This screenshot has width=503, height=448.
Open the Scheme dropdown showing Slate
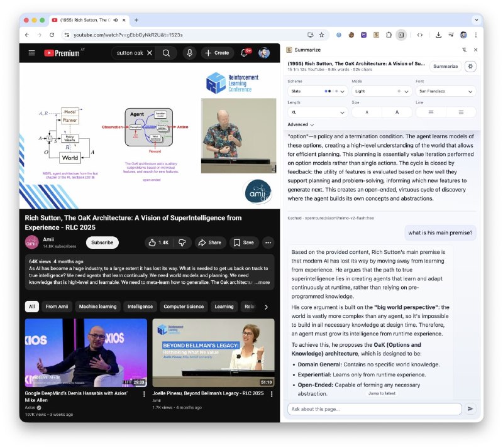point(318,91)
